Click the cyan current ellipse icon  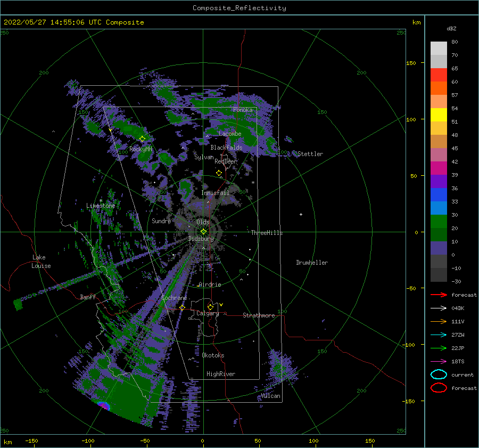pyautogui.click(x=439, y=374)
